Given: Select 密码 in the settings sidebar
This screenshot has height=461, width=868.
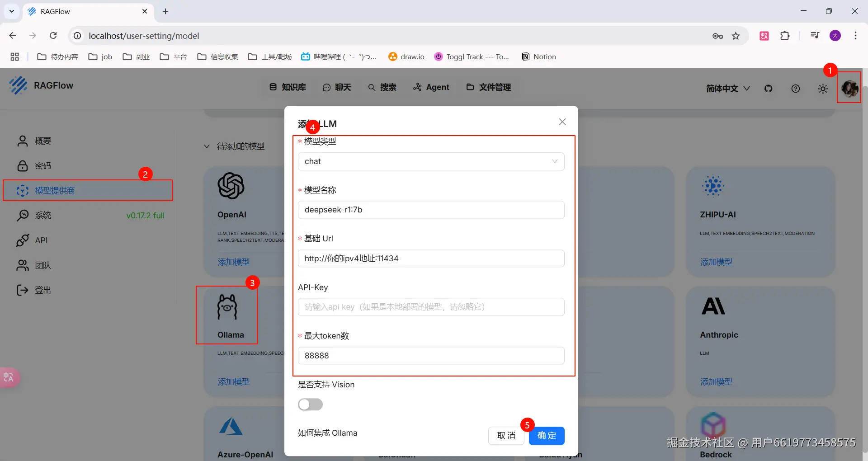Looking at the screenshot, I should coord(88,166).
